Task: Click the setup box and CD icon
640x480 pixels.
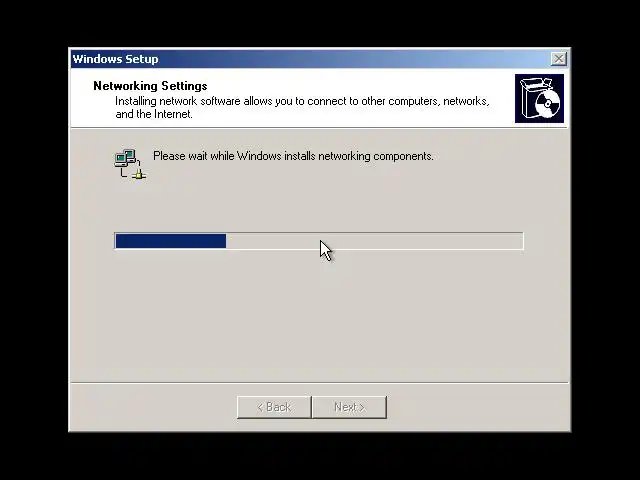Action: click(x=539, y=98)
